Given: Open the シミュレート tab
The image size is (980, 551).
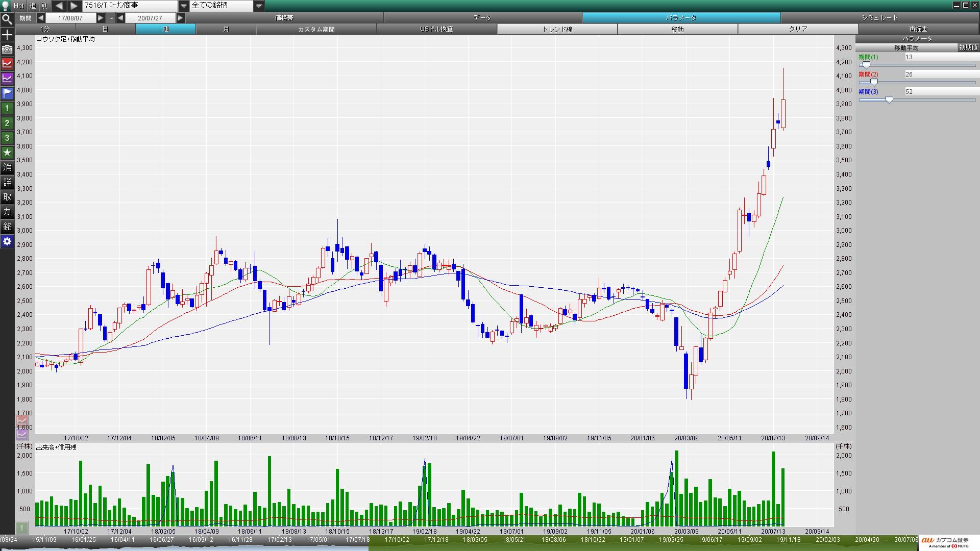Looking at the screenshot, I should [x=879, y=18].
